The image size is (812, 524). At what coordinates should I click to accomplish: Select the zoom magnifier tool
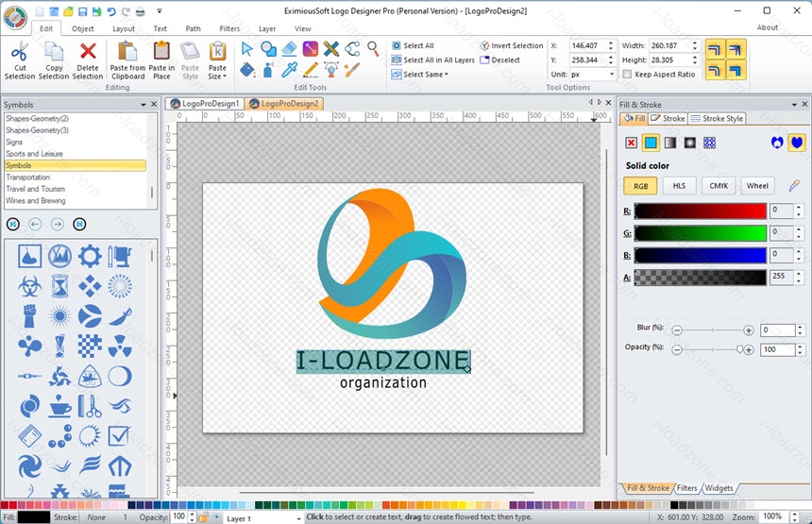click(373, 49)
